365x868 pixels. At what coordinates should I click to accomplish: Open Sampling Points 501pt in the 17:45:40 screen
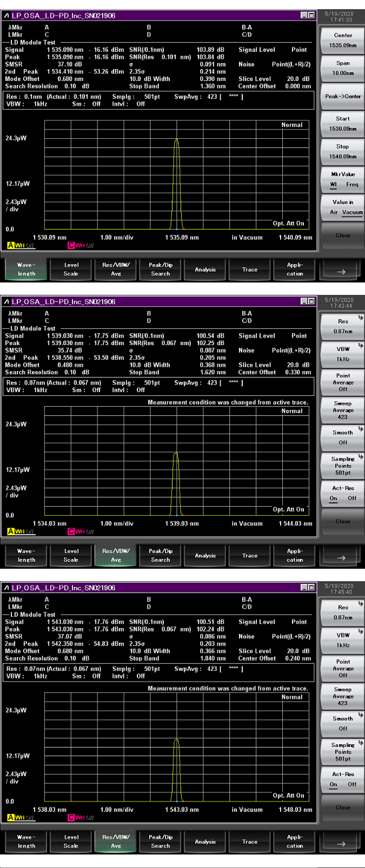click(343, 751)
